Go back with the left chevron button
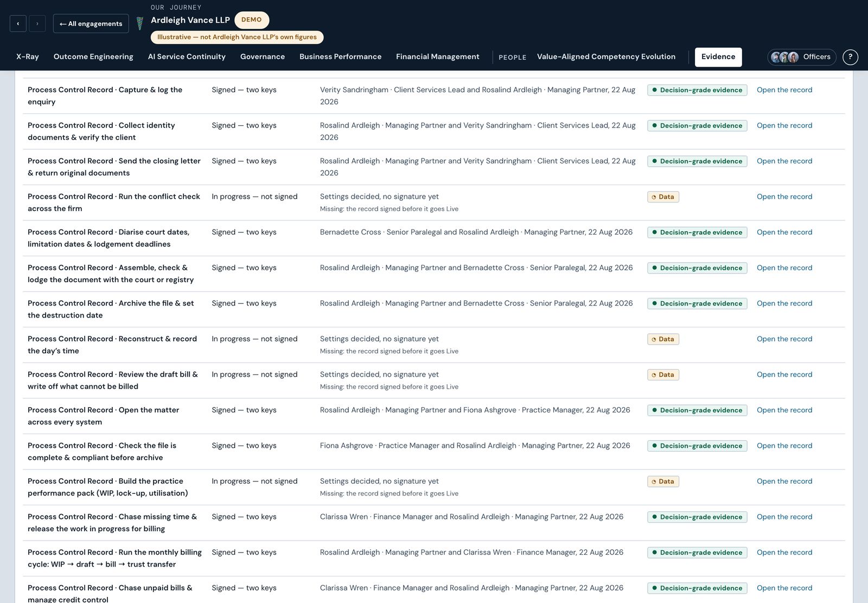 pyautogui.click(x=18, y=23)
